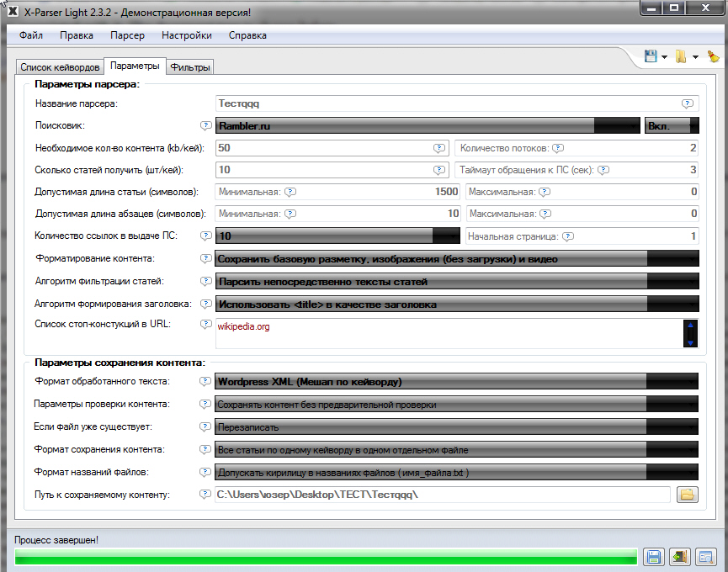This screenshot has width=728, height=572.
Task: Open the Перезаписать dropdown
Action: (x=456, y=426)
